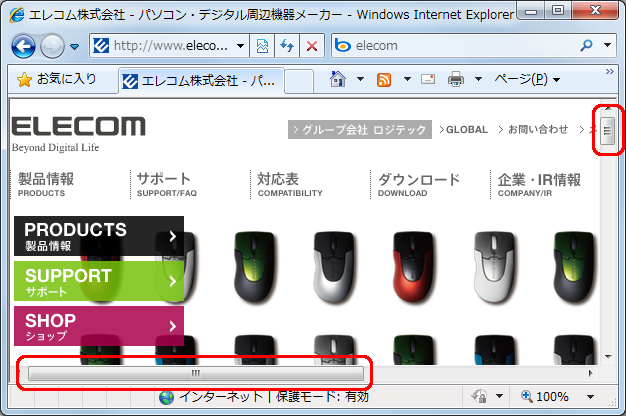Open the ページ(P) menu
The height and width of the screenshot is (416, 626).
(527, 79)
